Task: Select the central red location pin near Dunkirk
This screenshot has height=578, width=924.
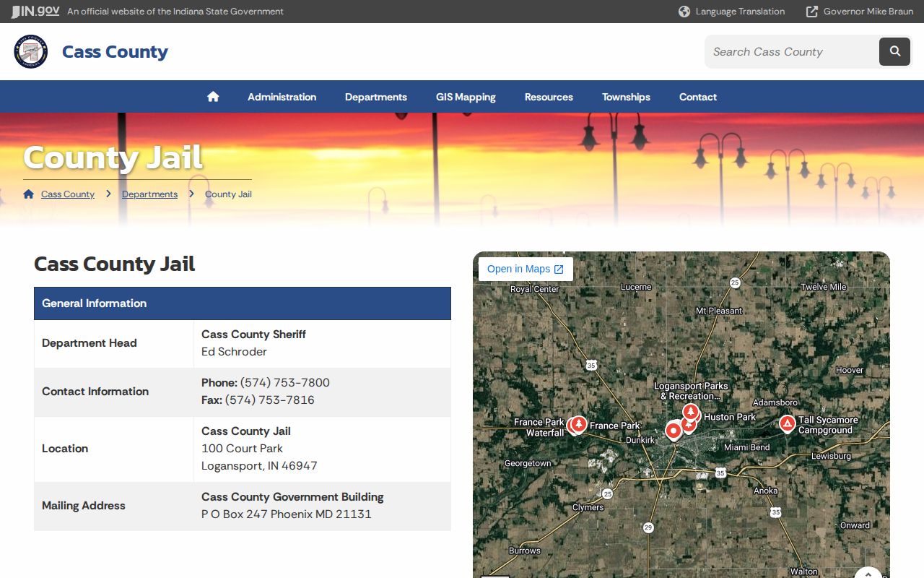Action: tap(674, 431)
